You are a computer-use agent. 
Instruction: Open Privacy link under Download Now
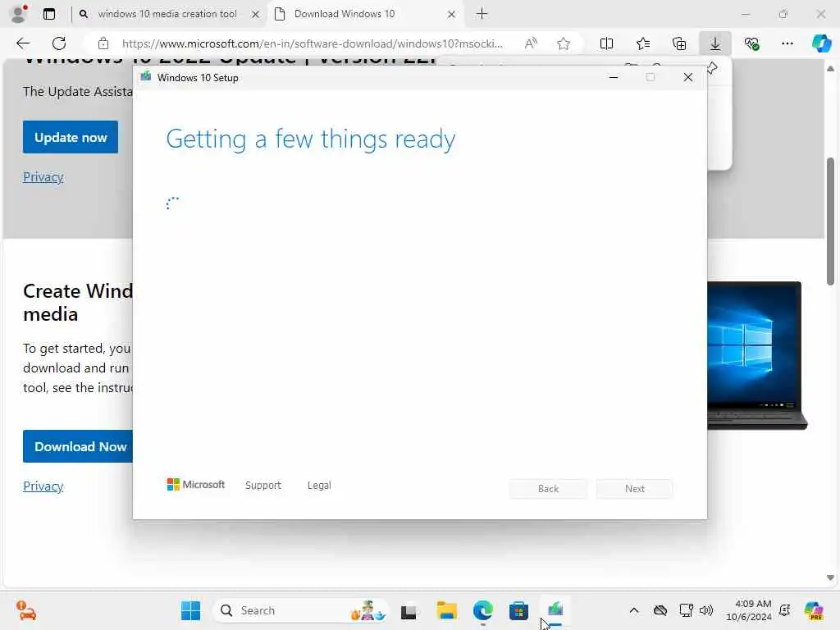coord(43,486)
